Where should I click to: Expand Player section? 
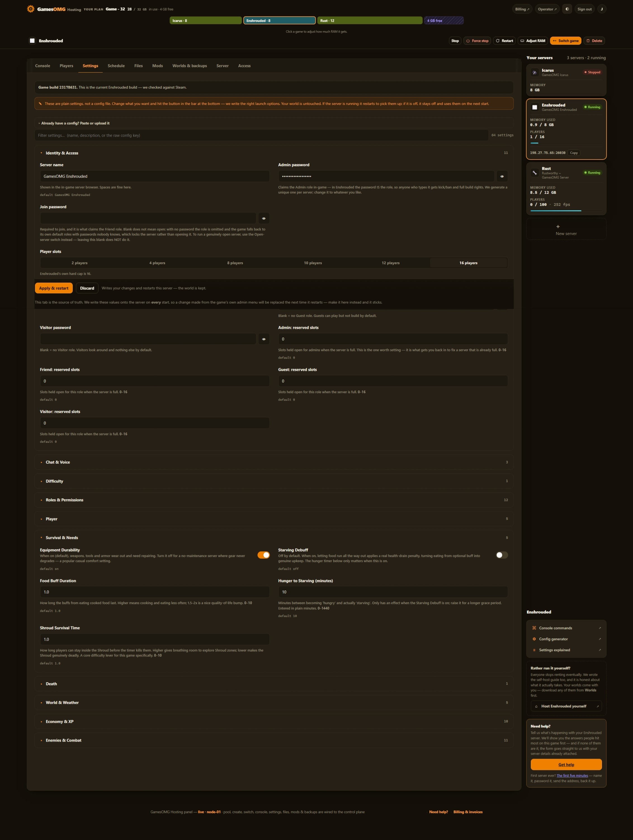coord(274,519)
